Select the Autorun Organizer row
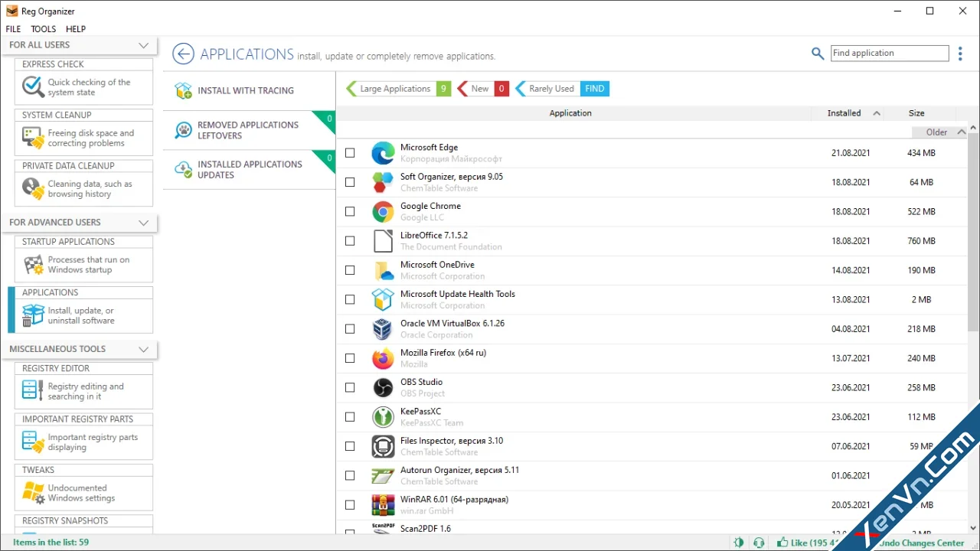 pyautogui.click(x=652, y=475)
